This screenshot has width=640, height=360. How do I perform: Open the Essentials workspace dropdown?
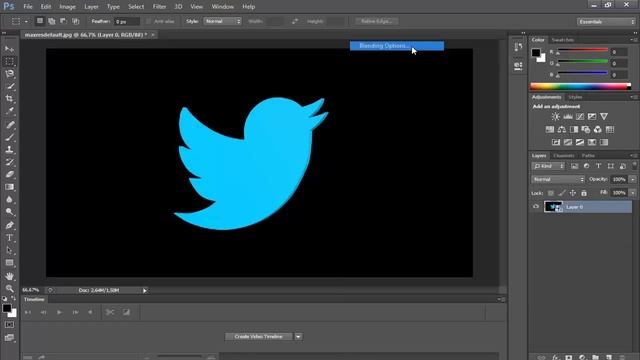(606, 22)
